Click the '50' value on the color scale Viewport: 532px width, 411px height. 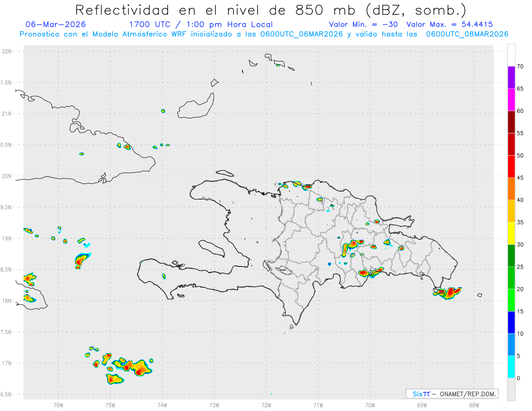click(520, 156)
